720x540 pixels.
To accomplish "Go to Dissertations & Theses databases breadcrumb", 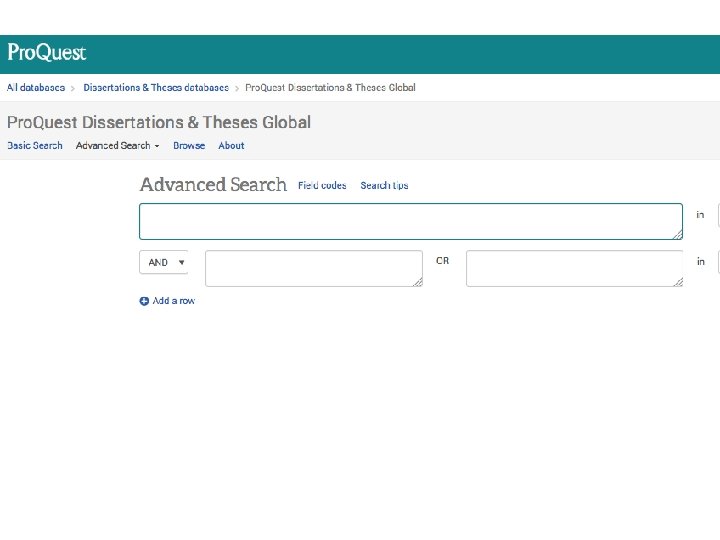I will pyautogui.click(x=156, y=88).
